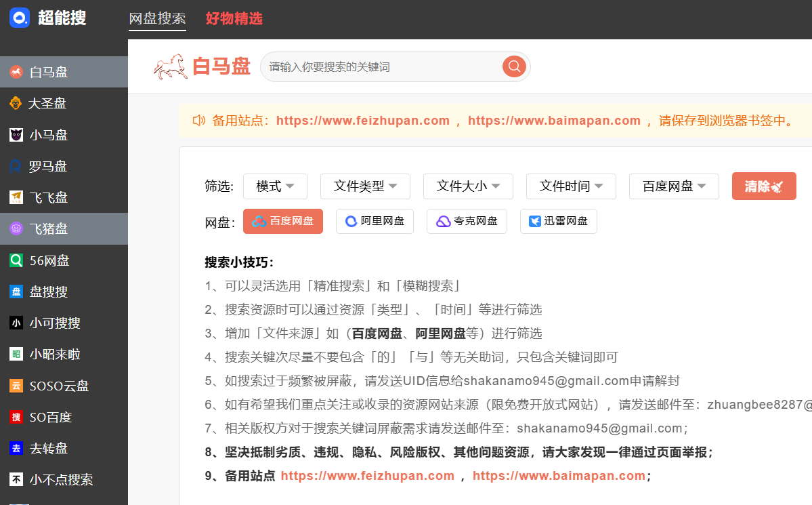Click the 小昭来啦 green icon

[16, 354]
